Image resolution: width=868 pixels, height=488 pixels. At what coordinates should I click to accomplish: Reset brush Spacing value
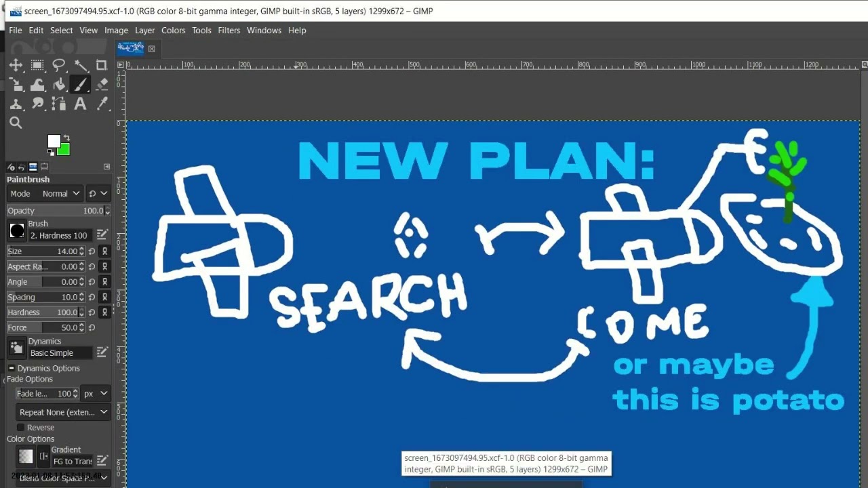click(92, 297)
